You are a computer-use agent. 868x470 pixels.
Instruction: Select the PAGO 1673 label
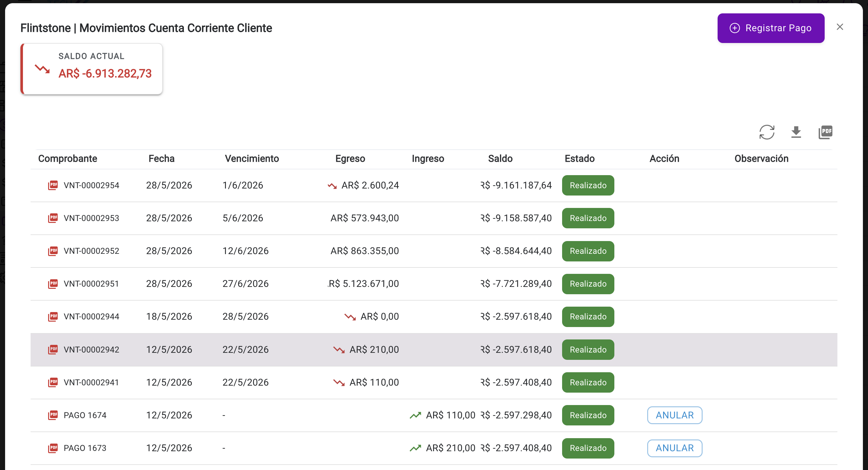[x=85, y=448]
